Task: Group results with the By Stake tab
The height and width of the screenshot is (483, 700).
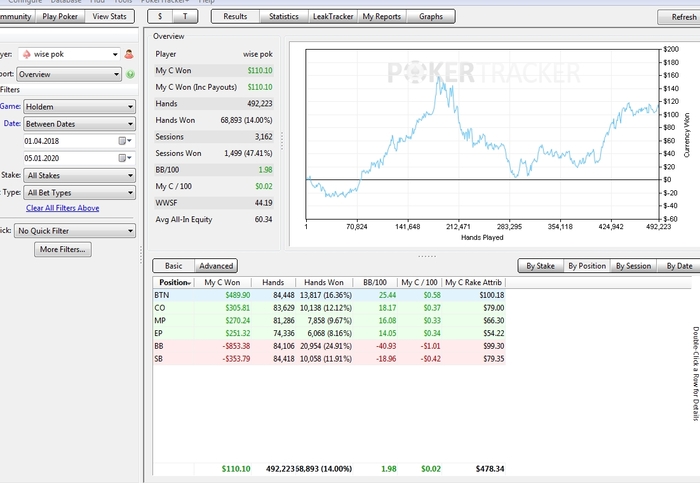Action: coord(538,266)
